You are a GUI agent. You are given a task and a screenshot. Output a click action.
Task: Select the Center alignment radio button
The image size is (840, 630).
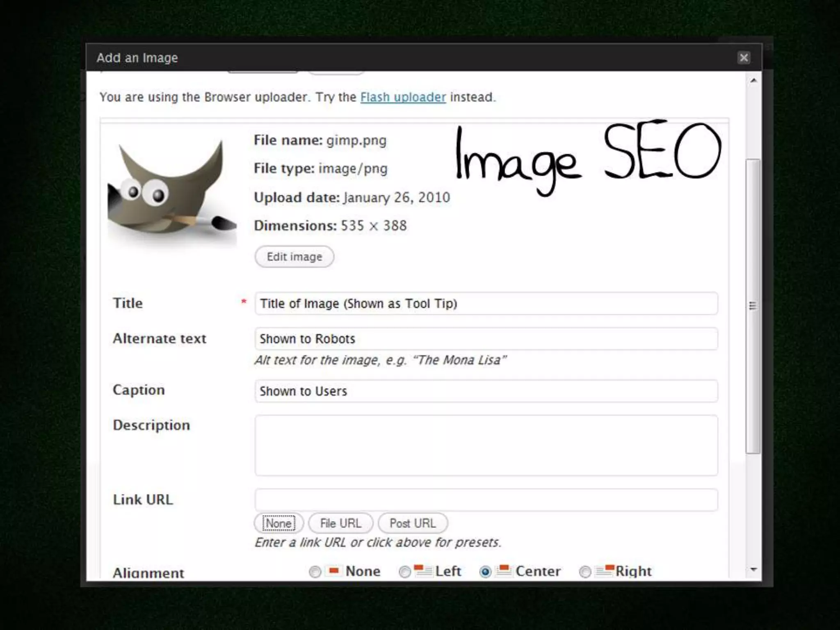coord(485,572)
